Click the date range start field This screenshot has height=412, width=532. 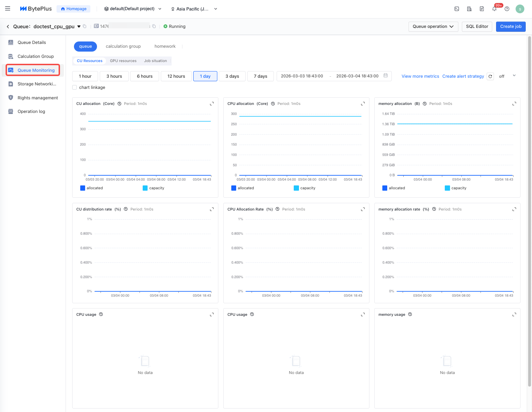click(302, 76)
